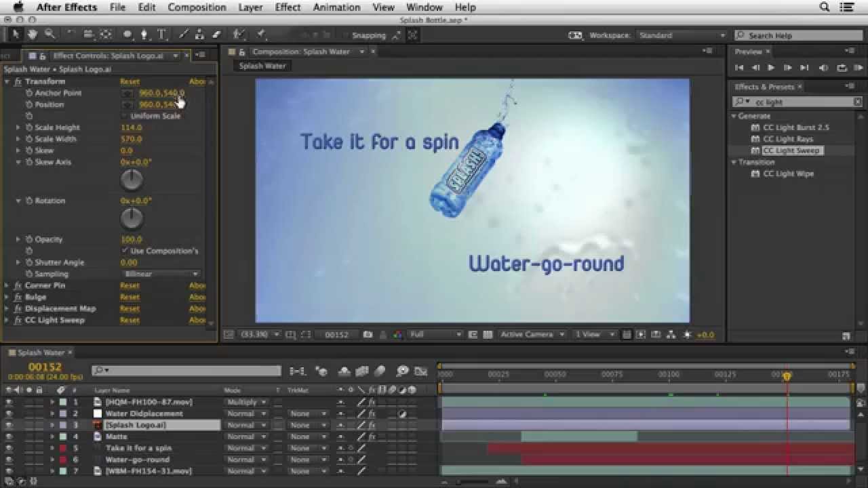Choose the CC Light Wipe transition
Screen dimensions: 868x488
(x=788, y=174)
